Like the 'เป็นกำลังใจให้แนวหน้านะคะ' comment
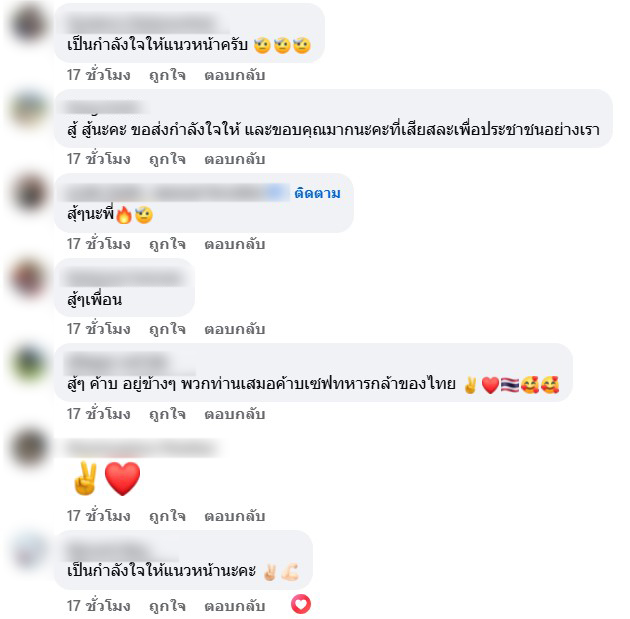The width and height of the screenshot is (630, 619). [x=167, y=606]
